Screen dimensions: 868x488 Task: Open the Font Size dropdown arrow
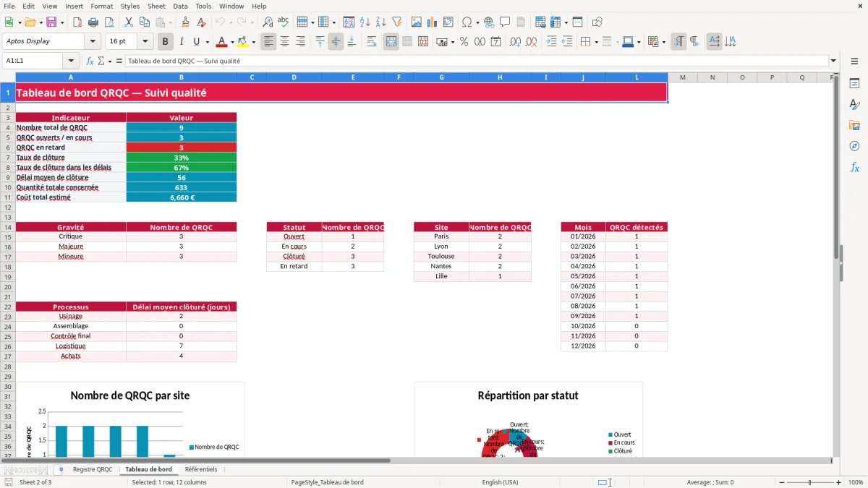tap(145, 42)
